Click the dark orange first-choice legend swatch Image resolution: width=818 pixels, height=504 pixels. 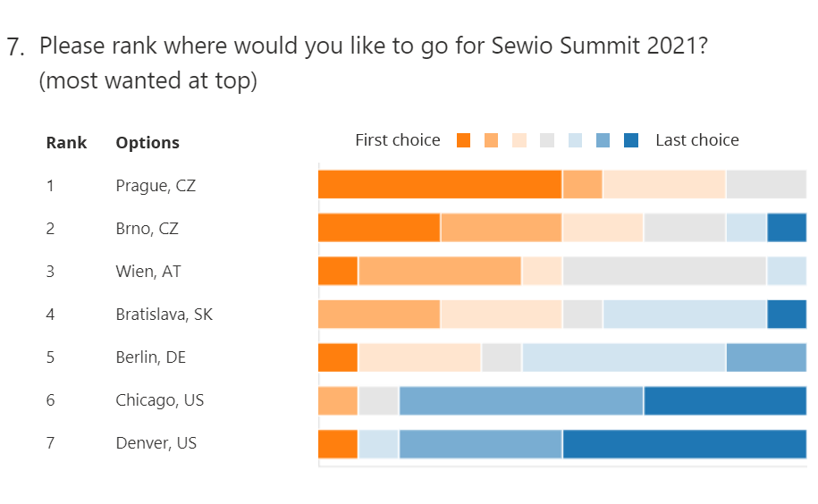[x=463, y=140]
